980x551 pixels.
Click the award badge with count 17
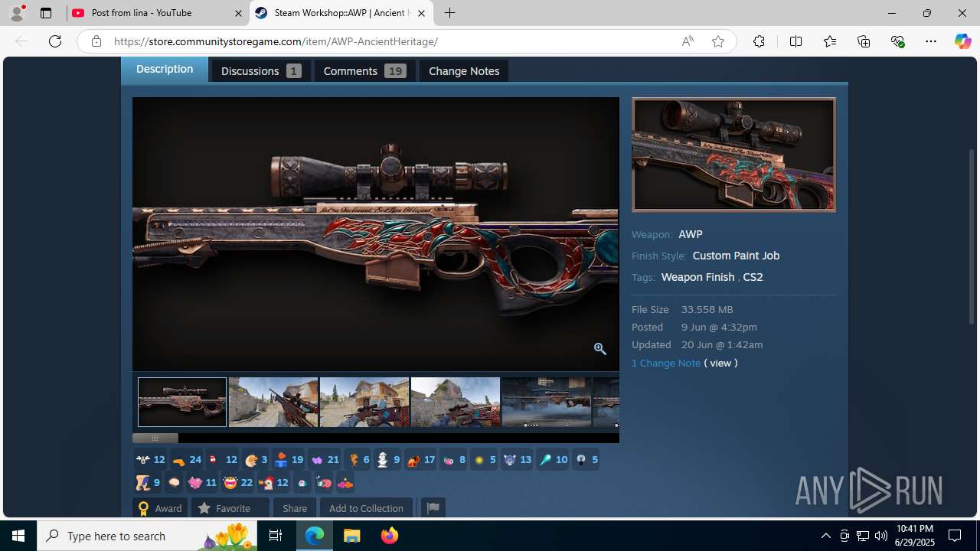tap(420, 460)
